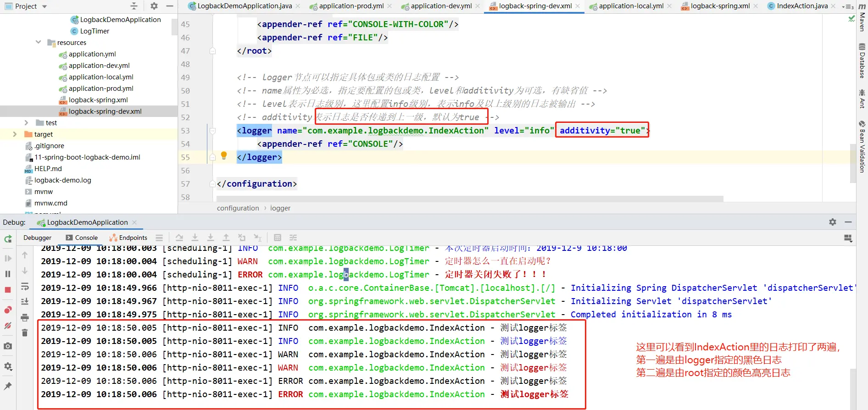This screenshot has width=868, height=410.
Task: Click drop frame icon
Action: [x=242, y=238]
